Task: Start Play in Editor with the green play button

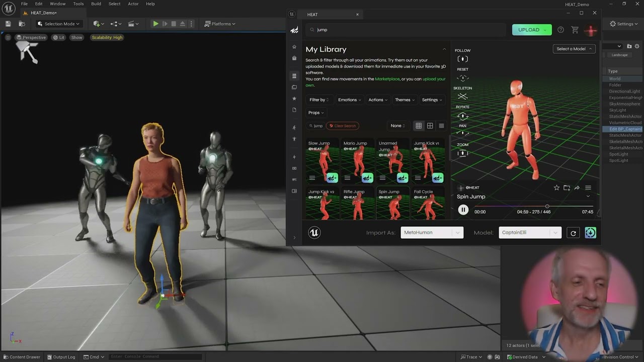Action: pyautogui.click(x=155, y=24)
